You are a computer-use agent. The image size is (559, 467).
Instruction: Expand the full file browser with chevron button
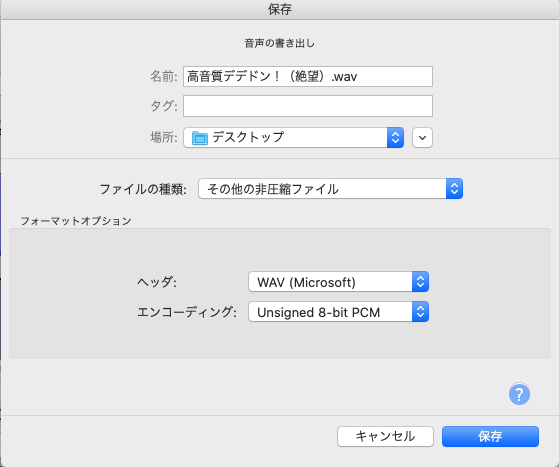tap(422, 138)
